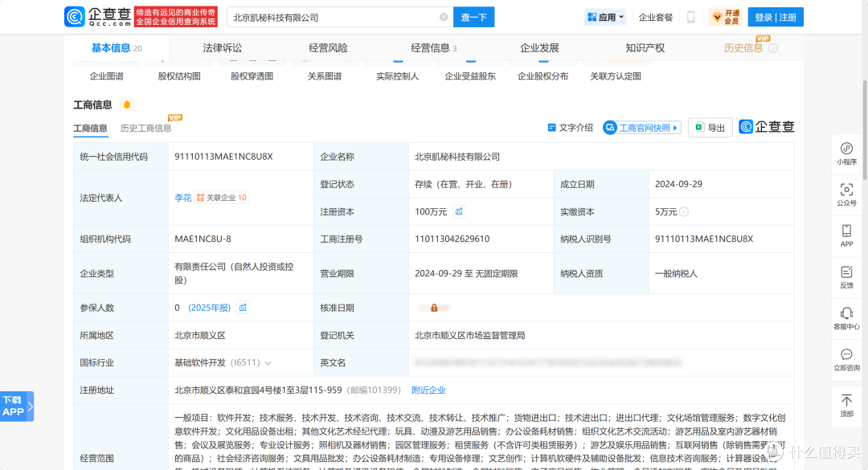868x470 pixels.
Task: Click the mobile phone icon in header
Action: point(691,17)
